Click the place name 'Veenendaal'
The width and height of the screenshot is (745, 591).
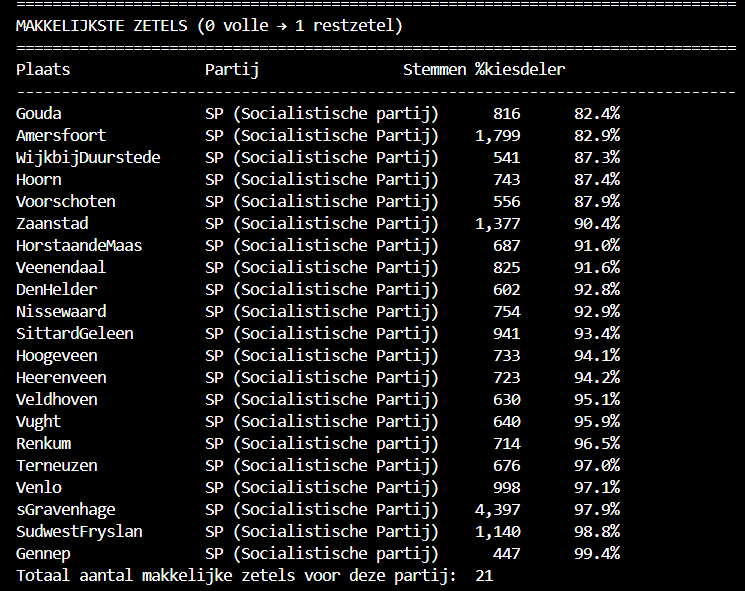click(x=61, y=268)
